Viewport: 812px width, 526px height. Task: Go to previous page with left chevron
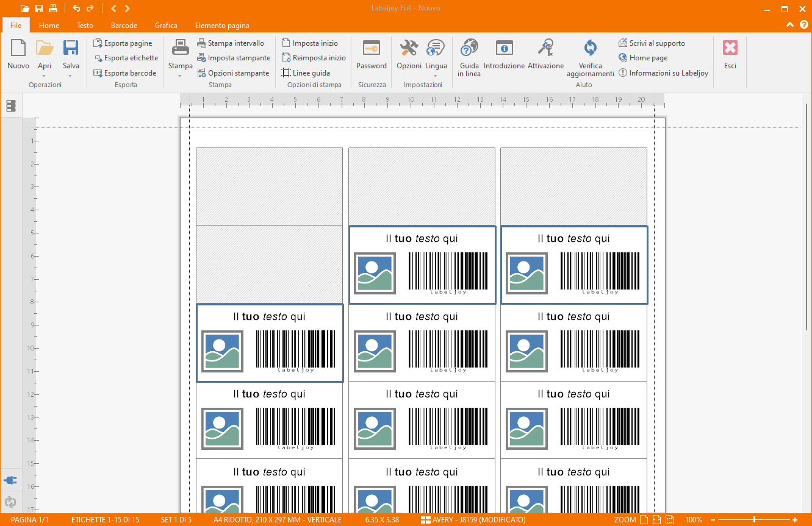click(x=114, y=9)
